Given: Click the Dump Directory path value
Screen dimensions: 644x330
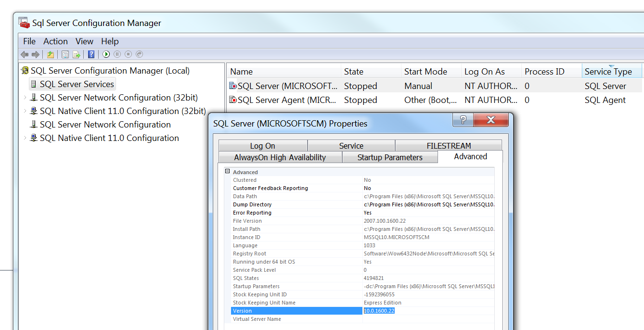Looking at the screenshot, I should 429,204.
